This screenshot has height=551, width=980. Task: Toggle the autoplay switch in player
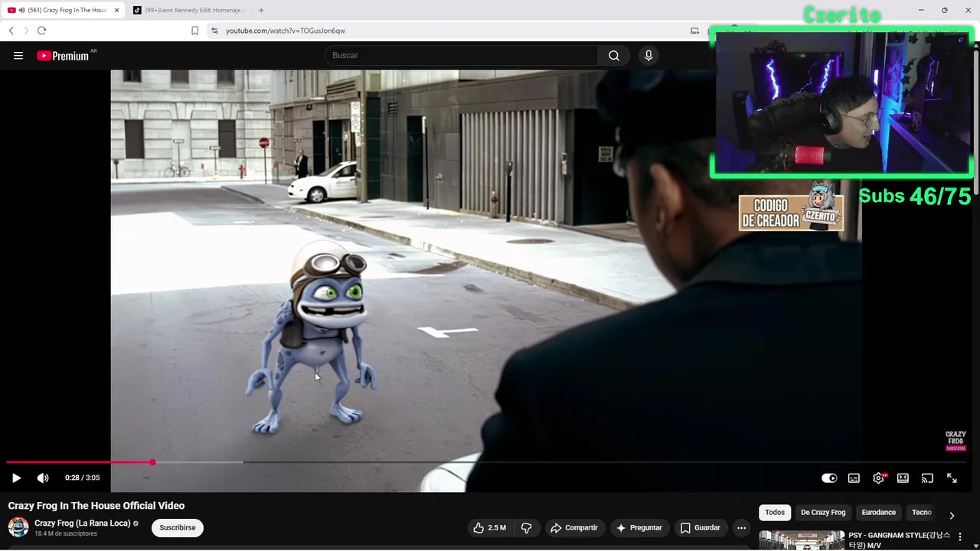coord(829,478)
